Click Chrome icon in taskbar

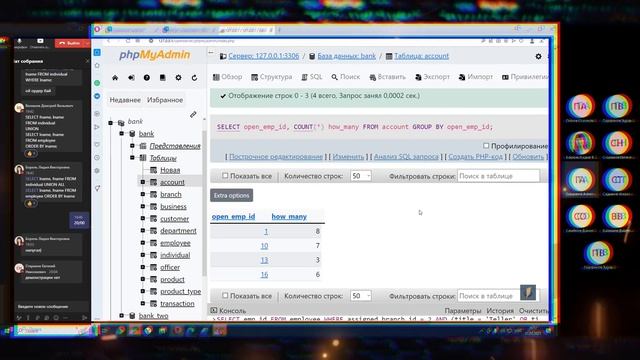coord(148,330)
